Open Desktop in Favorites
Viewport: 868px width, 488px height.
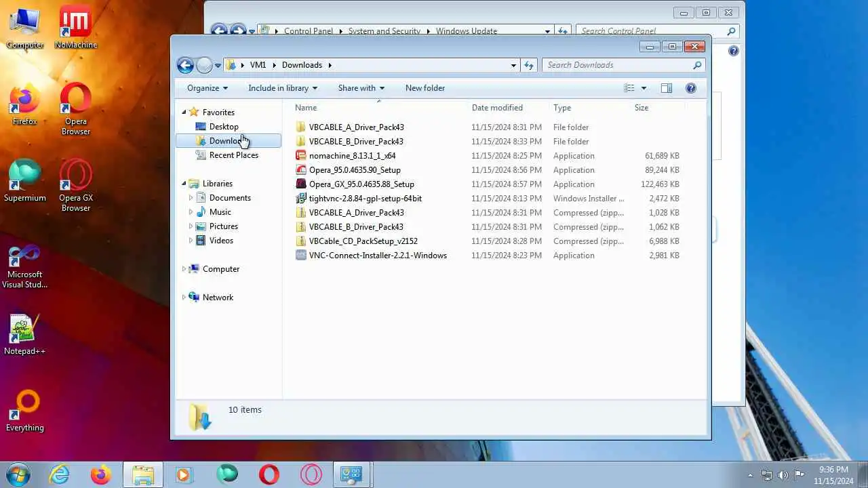click(x=223, y=127)
